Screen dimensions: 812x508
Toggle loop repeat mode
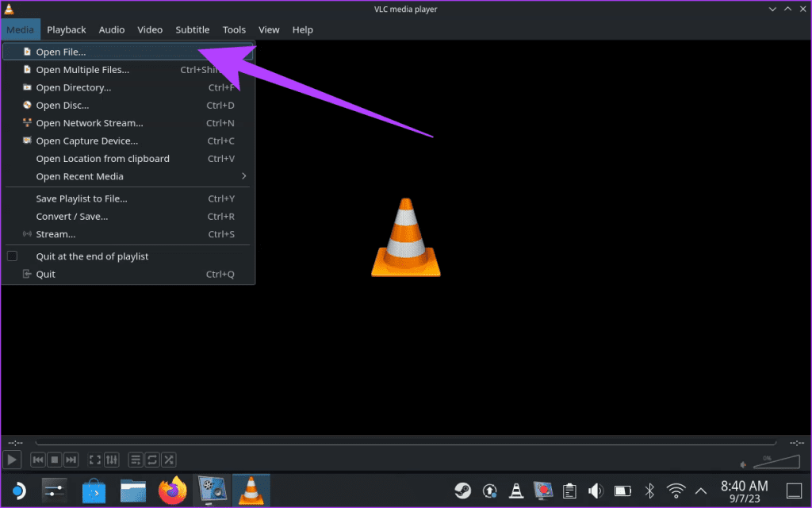(151, 460)
